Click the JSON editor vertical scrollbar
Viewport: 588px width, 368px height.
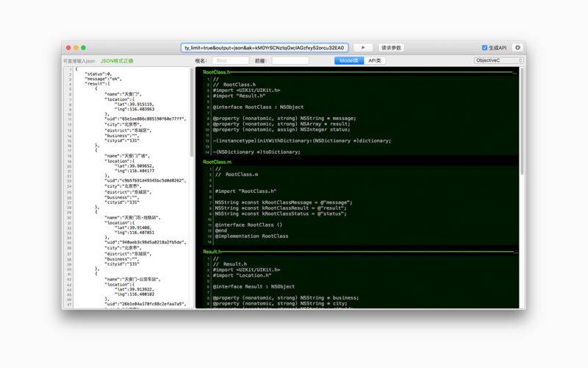click(x=193, y=118)
